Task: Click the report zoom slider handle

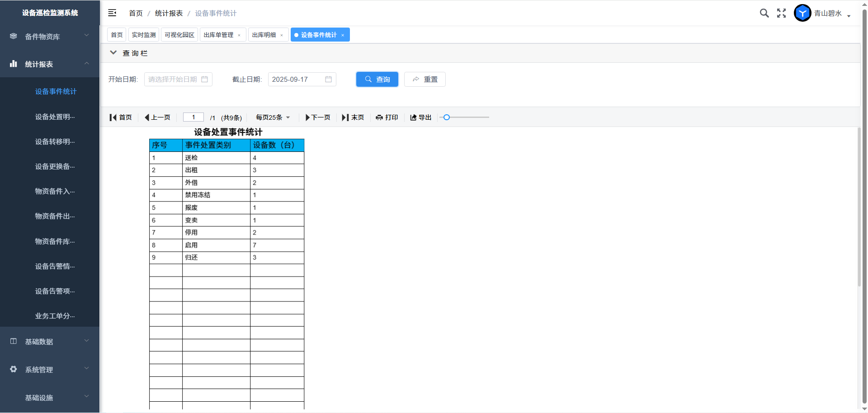Action: click(x=447, y=117)
